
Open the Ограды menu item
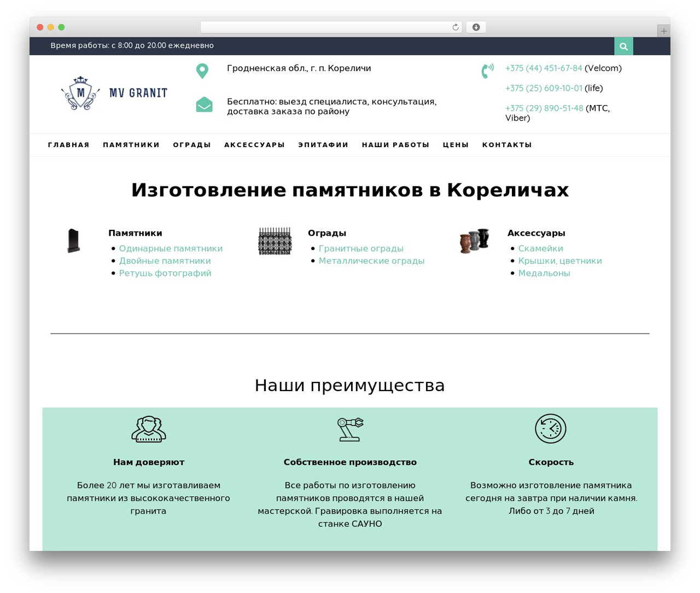point(192,145)
